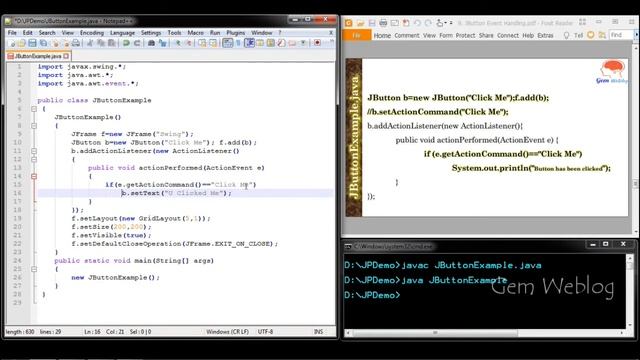640x360 pixels.
Task: Click the Foxit Find search field
Action: [621, 35]
